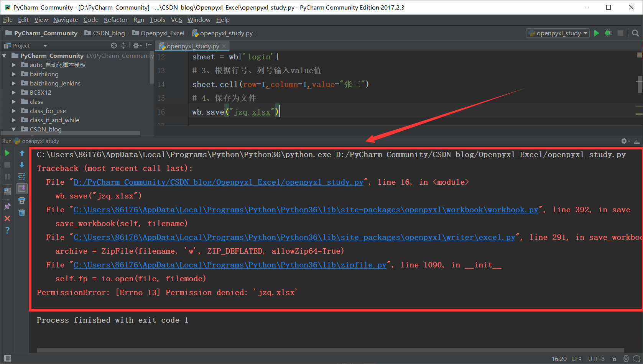Click the stop button in the top toolbar

pyautogui.click(x=620, y=33)
